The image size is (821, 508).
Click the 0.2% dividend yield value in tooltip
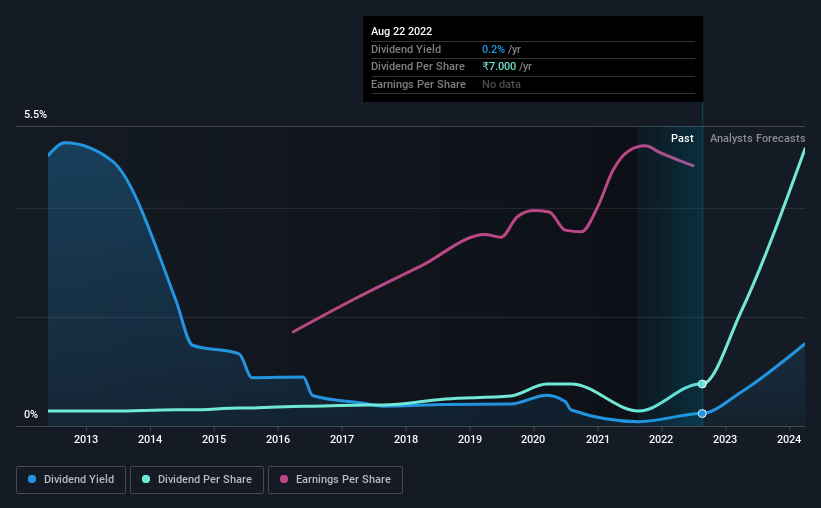pyautogui.click(x=493, y=49)
